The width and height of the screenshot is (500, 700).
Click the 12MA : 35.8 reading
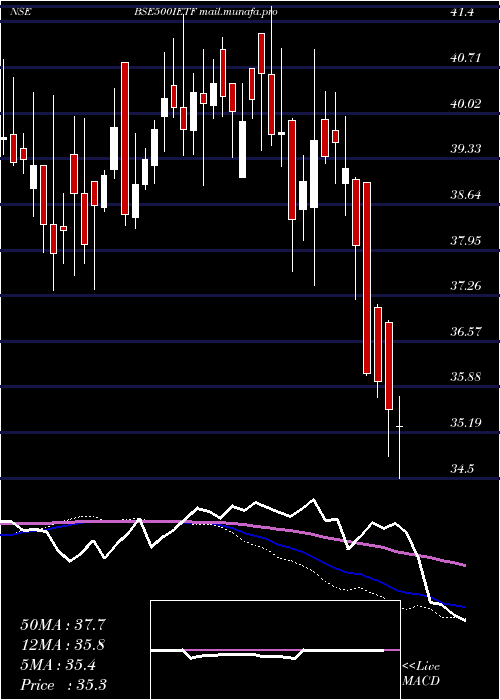click(63, 645)
